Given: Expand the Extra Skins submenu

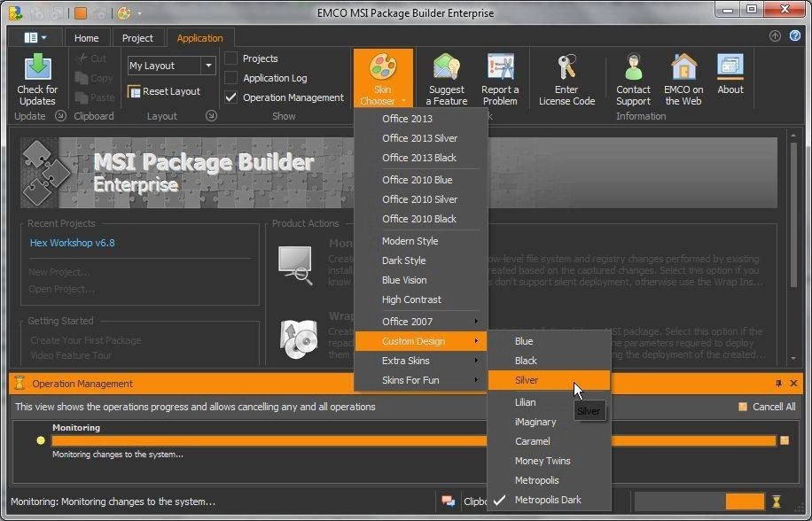Looking at the screenshot, I should click(420, 361).
